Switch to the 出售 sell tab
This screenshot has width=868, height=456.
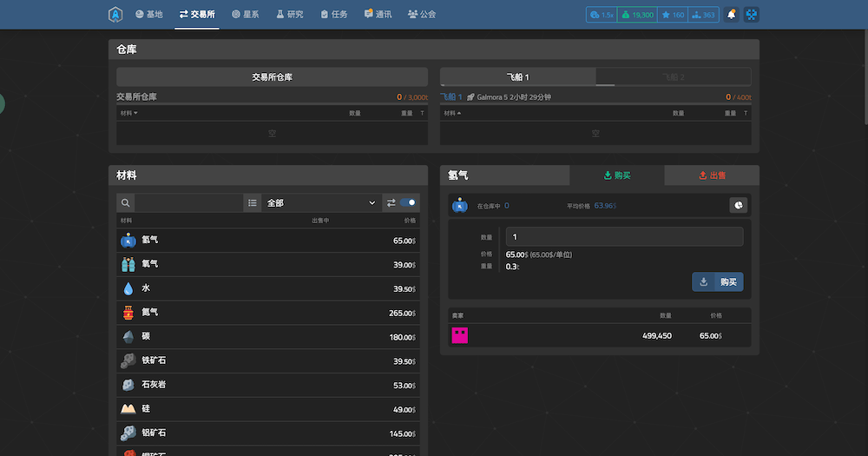[x=712, y=175]
